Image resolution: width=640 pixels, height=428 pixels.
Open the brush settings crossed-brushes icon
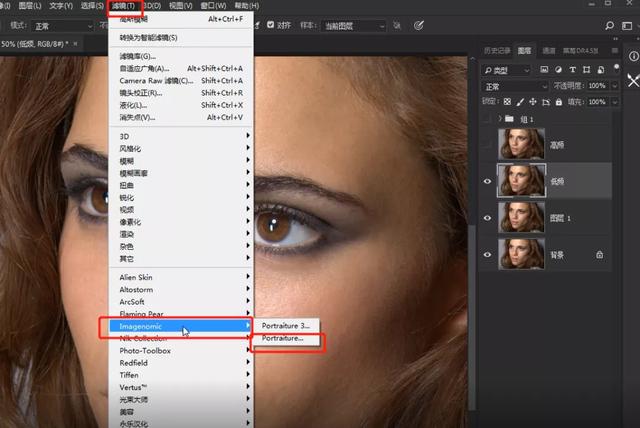(633, 80)
